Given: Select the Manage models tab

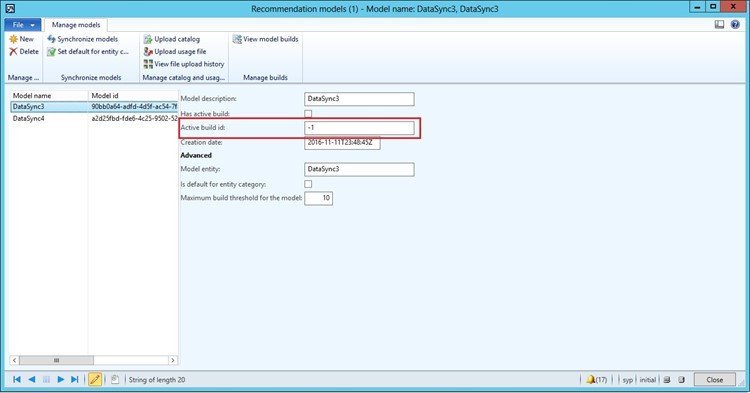Looking at the screenshot, I should tap(76, 25).
